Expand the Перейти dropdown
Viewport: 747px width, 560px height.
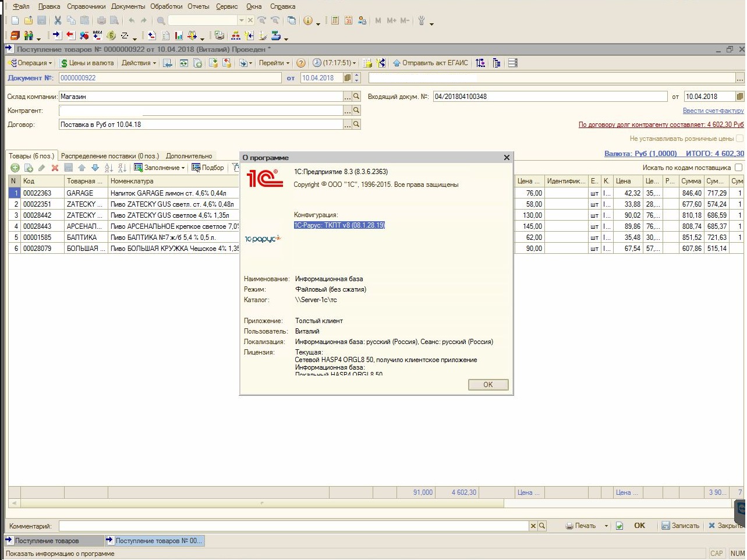click(274, 63)
